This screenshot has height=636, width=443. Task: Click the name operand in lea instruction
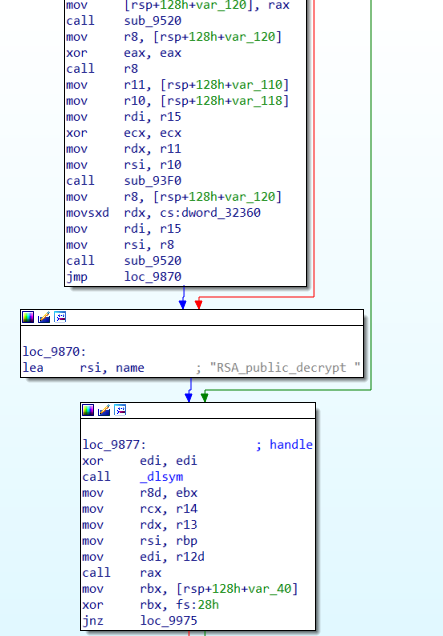(x=130, y=367)
